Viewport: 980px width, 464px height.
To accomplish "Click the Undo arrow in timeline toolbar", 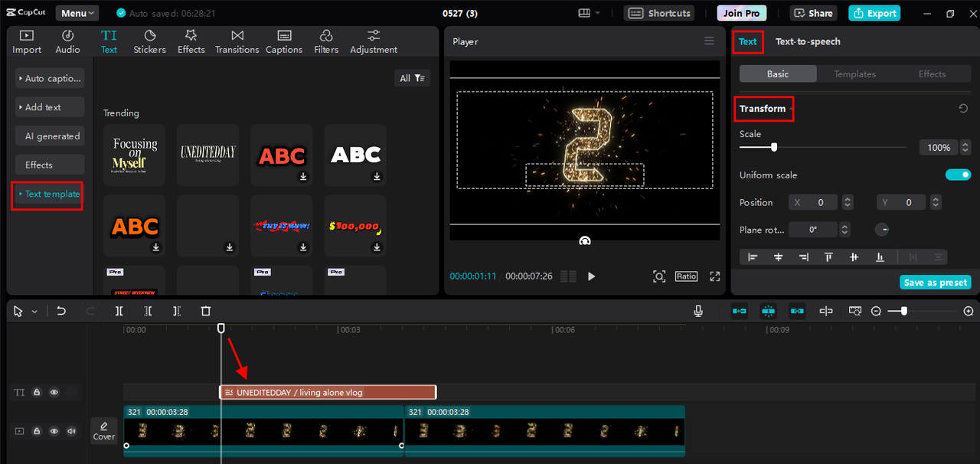I will [61, 311].
